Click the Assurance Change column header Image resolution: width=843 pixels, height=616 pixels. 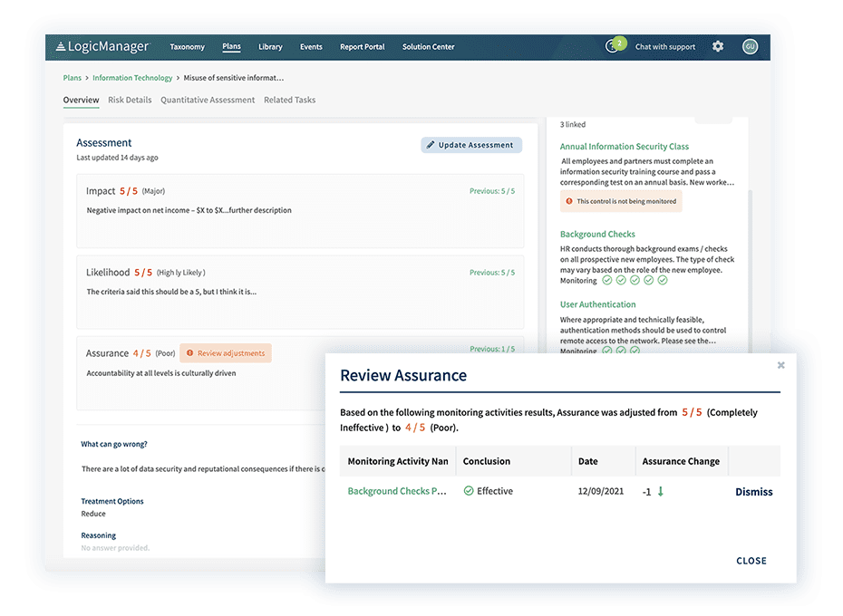click(681, 461)
